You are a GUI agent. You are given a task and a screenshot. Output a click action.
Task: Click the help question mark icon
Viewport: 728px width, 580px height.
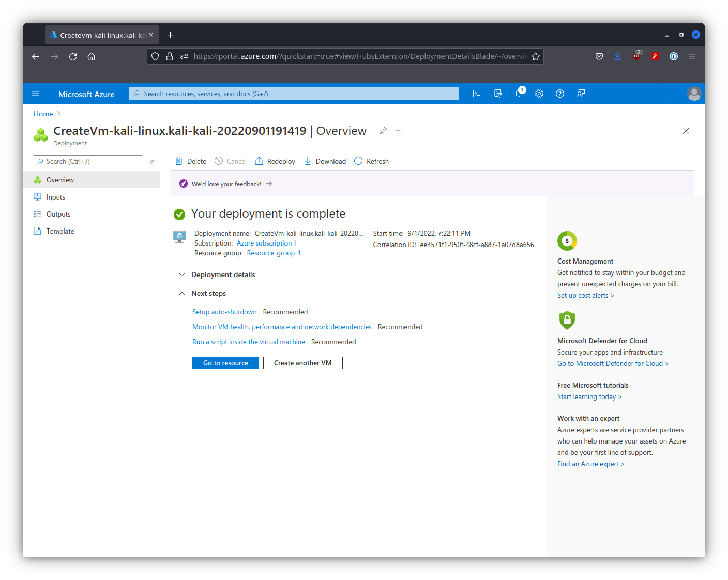point(560,94)
